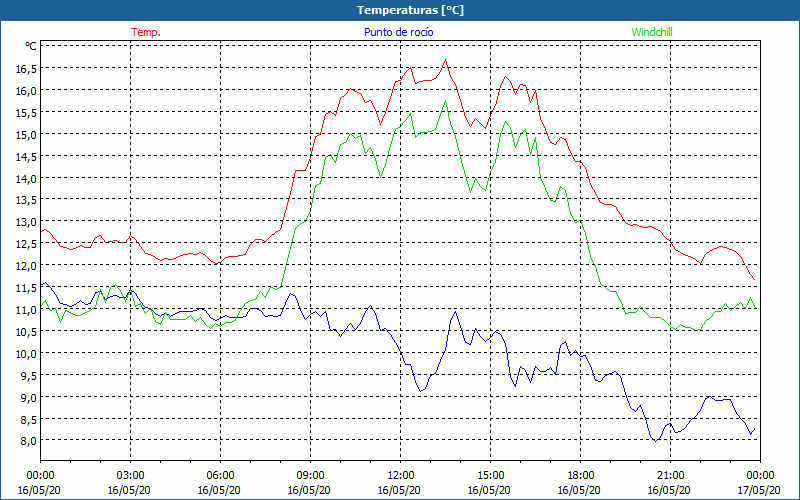800x500 pixels.
Task: Click the °C unit label on the y-axis
Action: point(30,46)
